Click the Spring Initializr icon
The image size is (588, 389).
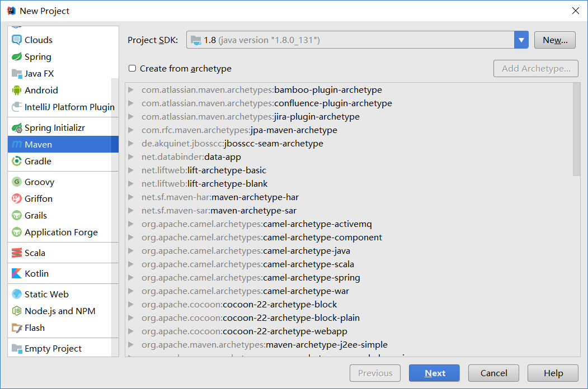pos(17,128)
